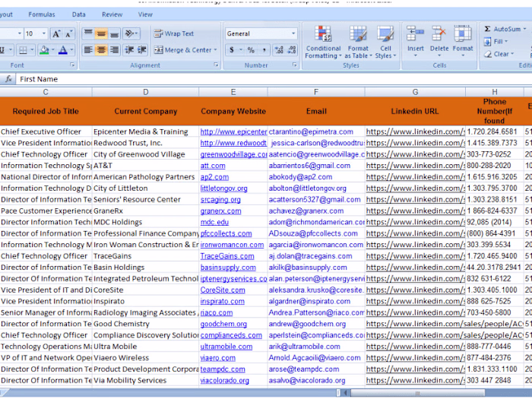Select cell Epicenter Media & Training
This screenshot has width=532, height=399.
coord(146,131)
